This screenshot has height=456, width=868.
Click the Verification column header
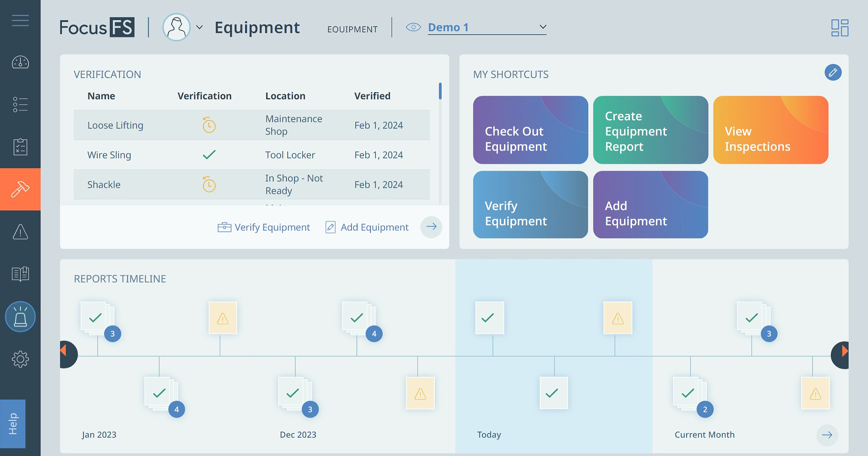coord(205,96)
